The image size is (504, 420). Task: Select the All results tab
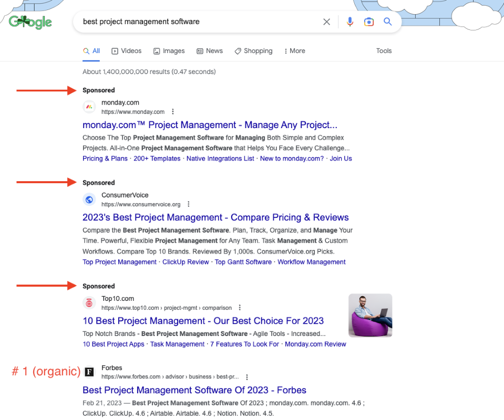click(91, 51)
